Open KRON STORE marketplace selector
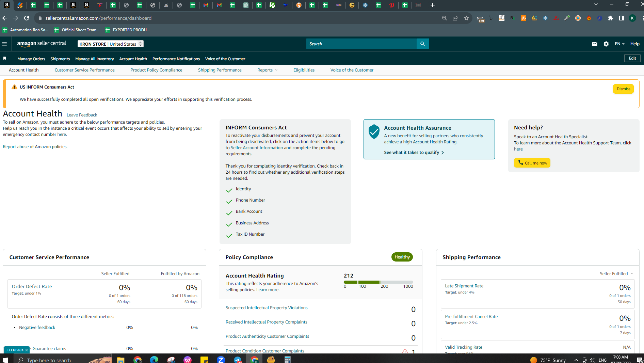Image resolution: width=644 pixels, height=363 pixels. pos(111,44)
